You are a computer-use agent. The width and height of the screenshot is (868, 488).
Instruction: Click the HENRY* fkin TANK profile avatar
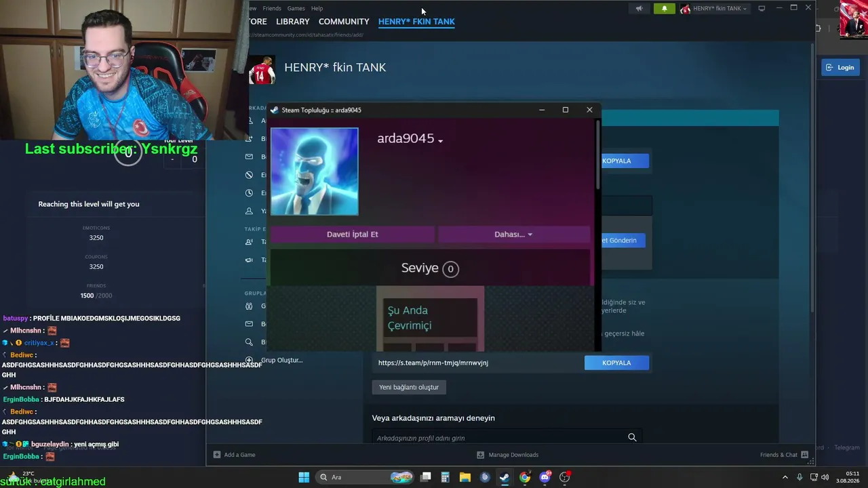click(x=262, y=70)
